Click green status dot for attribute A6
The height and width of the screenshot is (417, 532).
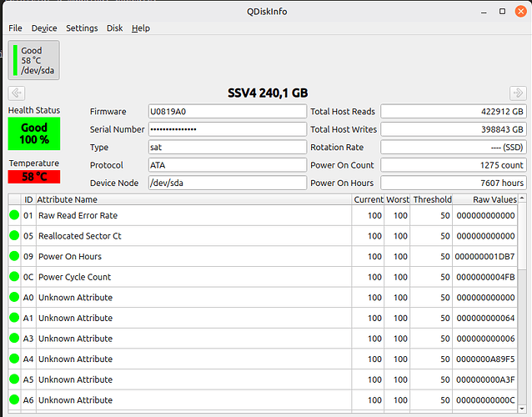(x=14, y=399)
